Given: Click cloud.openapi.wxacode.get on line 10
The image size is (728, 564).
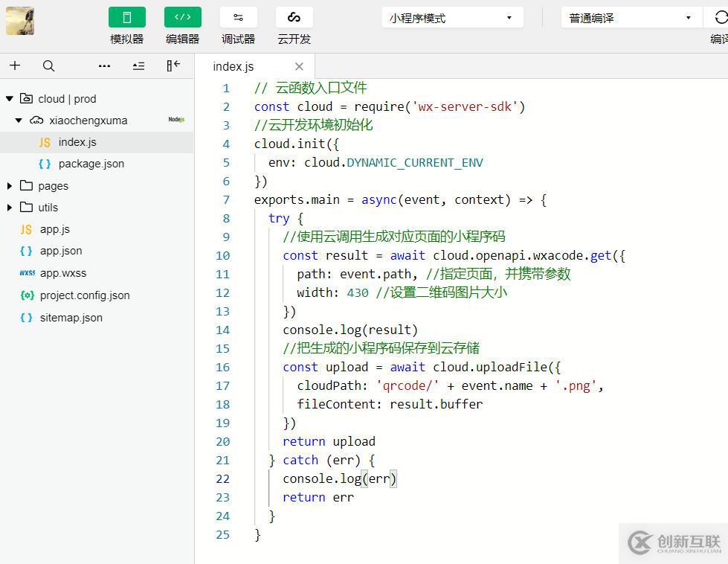Looking at the screenshot, I should [x=522, y=255].
